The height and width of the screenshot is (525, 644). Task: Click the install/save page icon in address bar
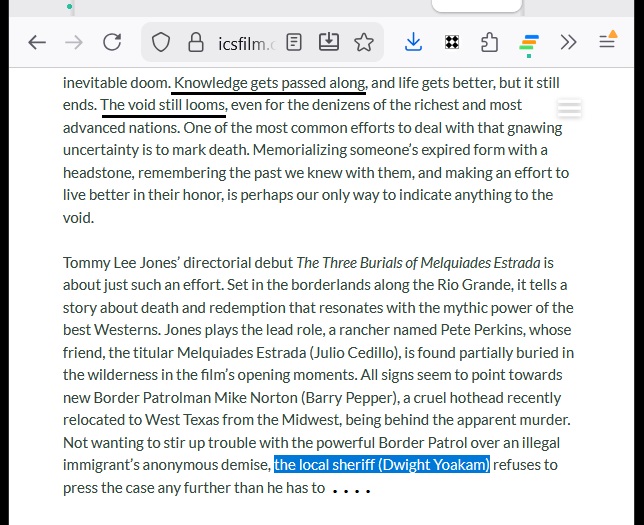pyautogui.click(x=329, y=42)
